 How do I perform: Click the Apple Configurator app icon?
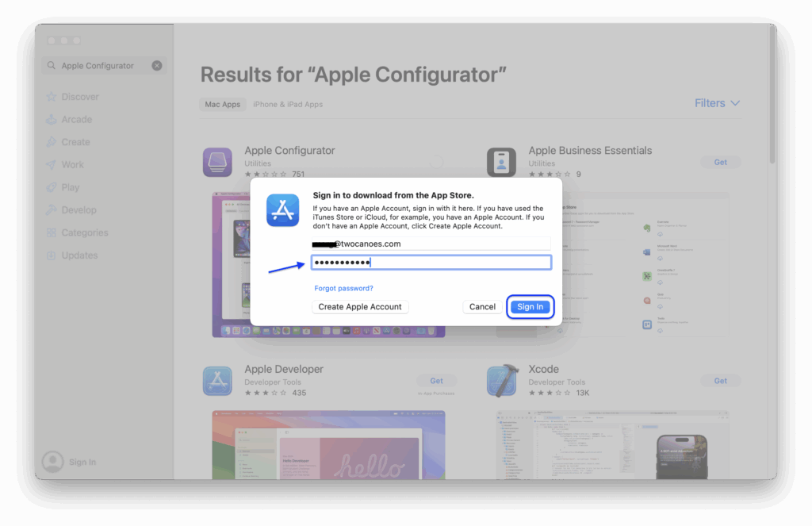(x=217, y=162)
